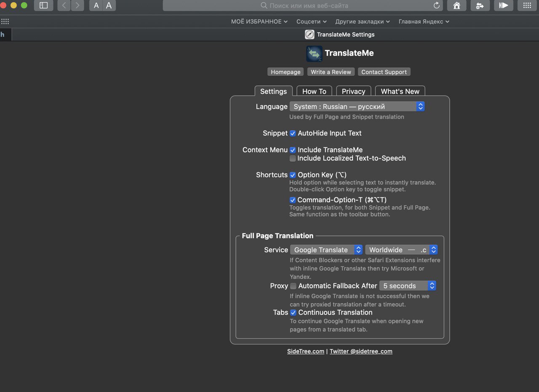Go back with the left arrow button

(64, 5)
